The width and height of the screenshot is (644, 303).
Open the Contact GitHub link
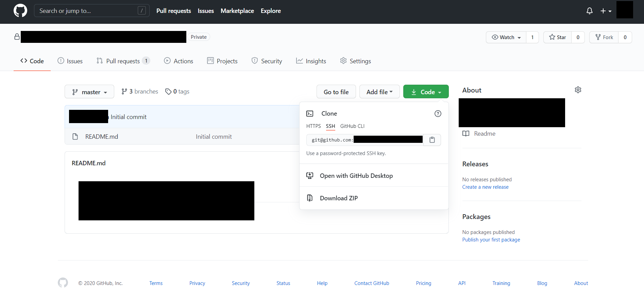[x=372, y=283]
